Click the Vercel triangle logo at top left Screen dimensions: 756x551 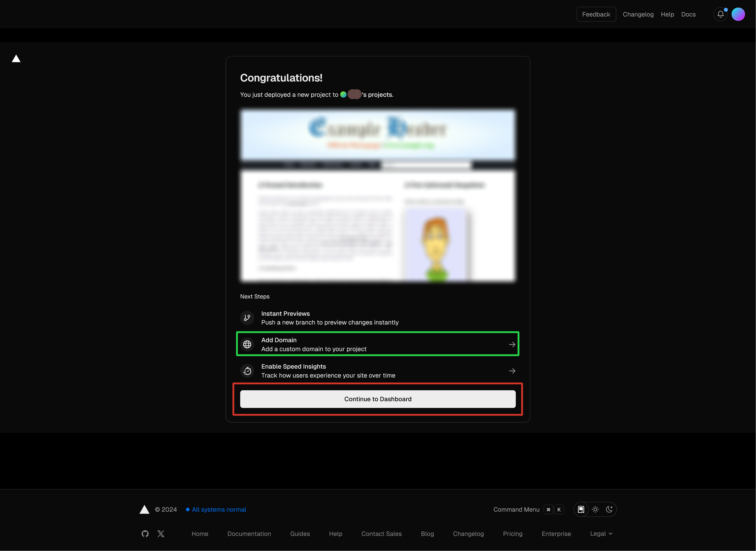16,59
